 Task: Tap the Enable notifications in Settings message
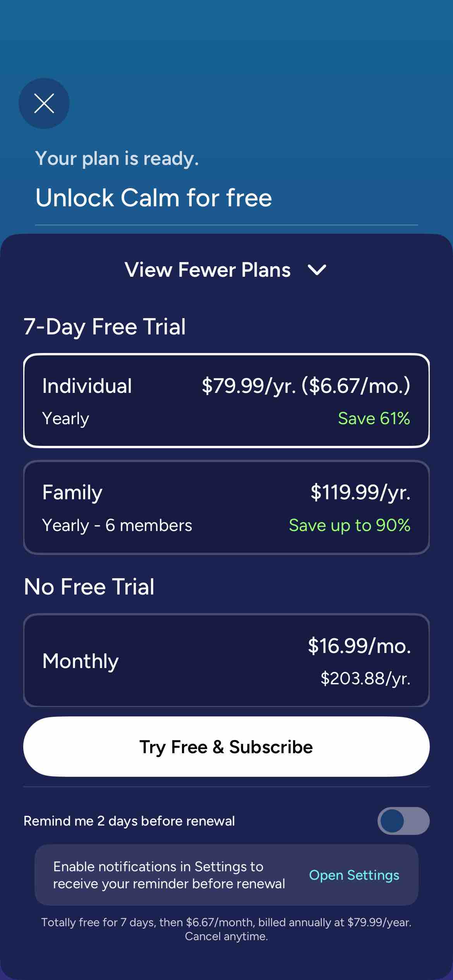[169, 875]
